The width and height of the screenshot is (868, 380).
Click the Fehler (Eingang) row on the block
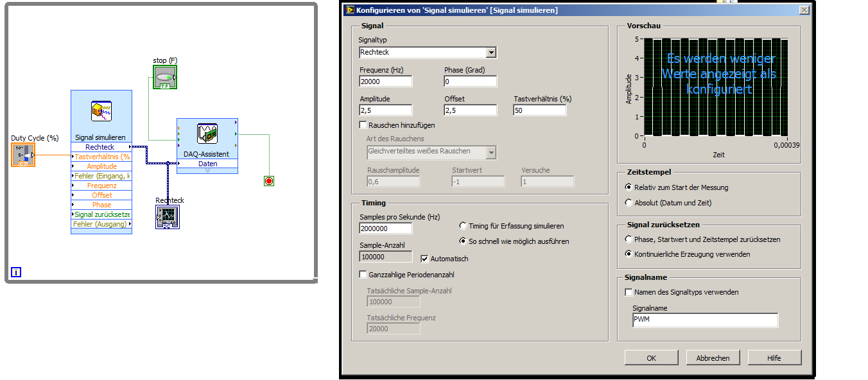coord(101,176)
